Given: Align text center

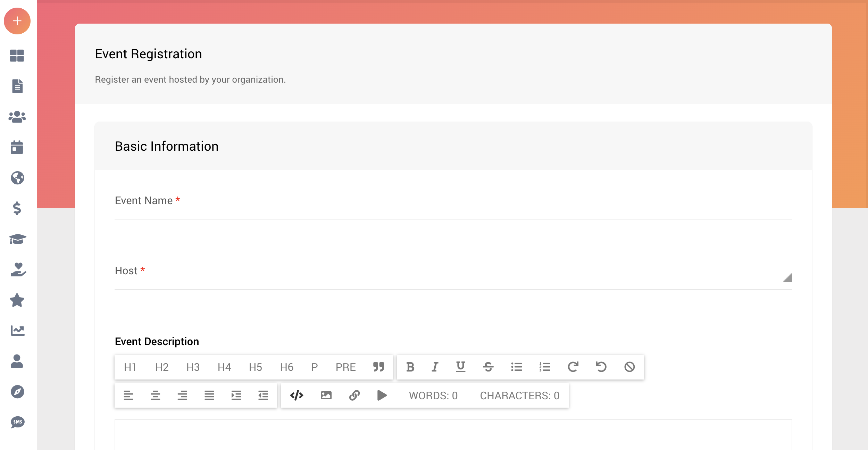Looking at the screenshot, I should tap(155, 395).
